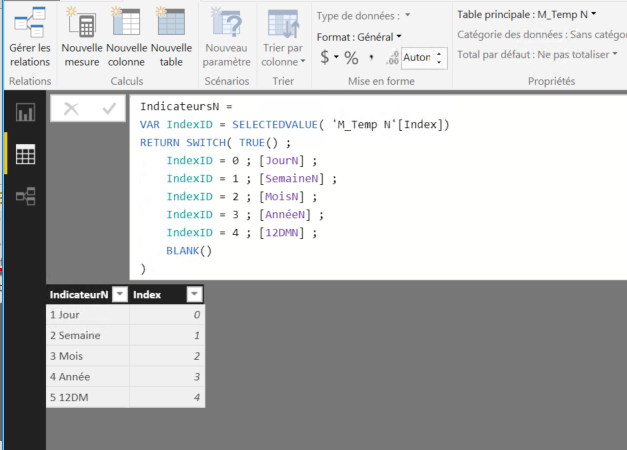Click the currency format dollar icon
The width and height of the screenshot is (627, 450).
coord(325,57)
